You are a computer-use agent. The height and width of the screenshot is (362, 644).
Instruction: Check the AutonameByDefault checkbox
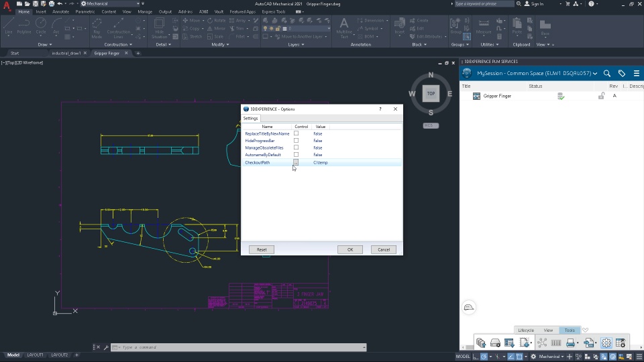coord(296,155)
